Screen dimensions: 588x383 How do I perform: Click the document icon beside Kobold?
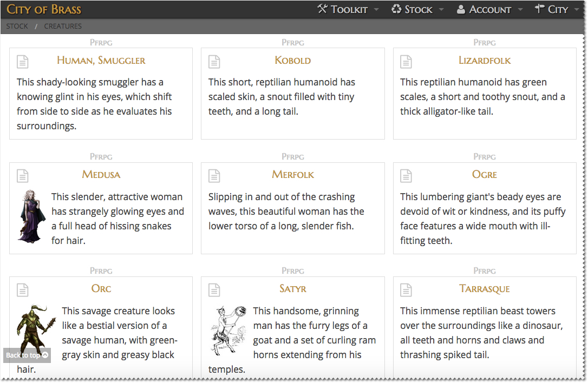[x=214, y=62]
